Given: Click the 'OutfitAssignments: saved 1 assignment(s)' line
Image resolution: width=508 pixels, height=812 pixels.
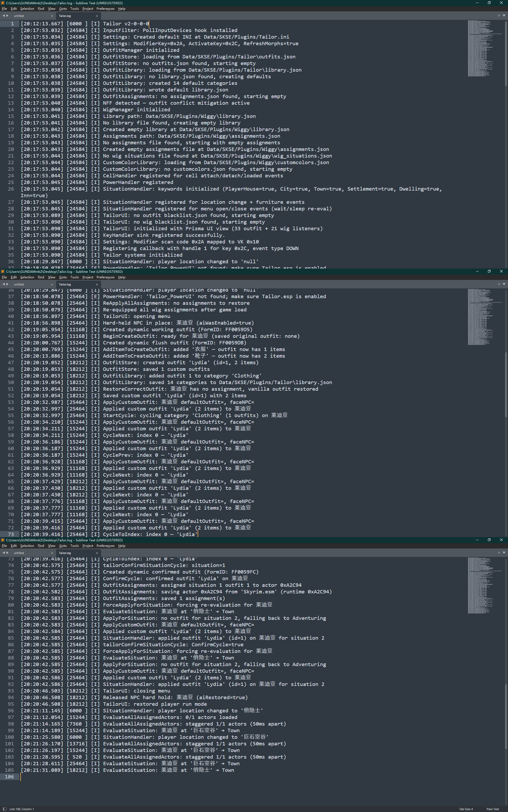Looking at the screenshot, I should [123, 598].
